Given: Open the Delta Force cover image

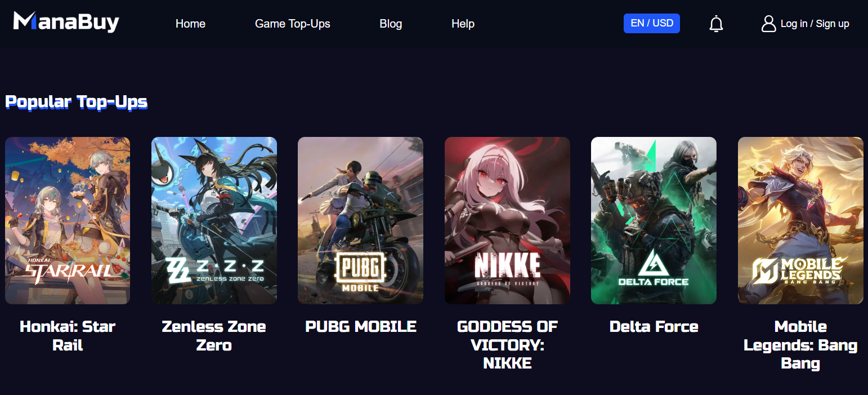Looking at the screenshot, I should coord(654,220).
